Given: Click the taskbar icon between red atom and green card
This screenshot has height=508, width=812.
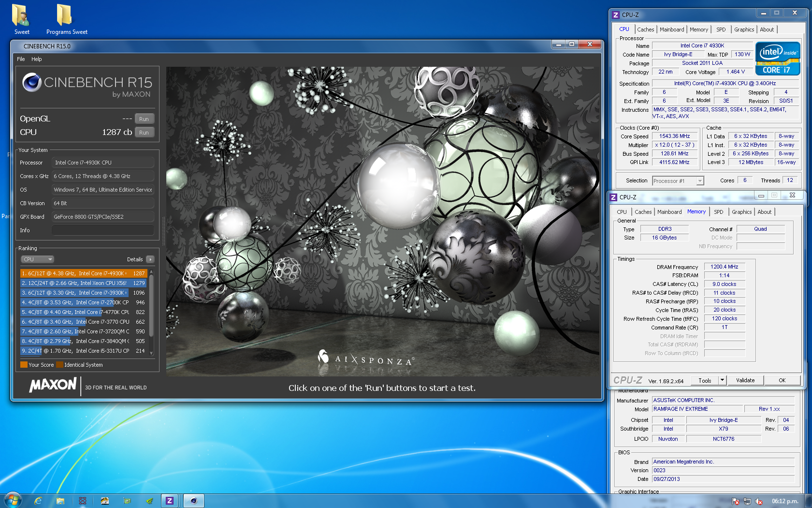Looking at the screenshot, I should coord(105,501).
